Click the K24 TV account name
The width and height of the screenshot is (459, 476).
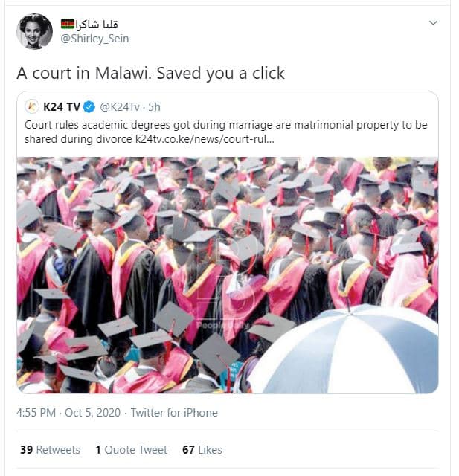point(62,107)
